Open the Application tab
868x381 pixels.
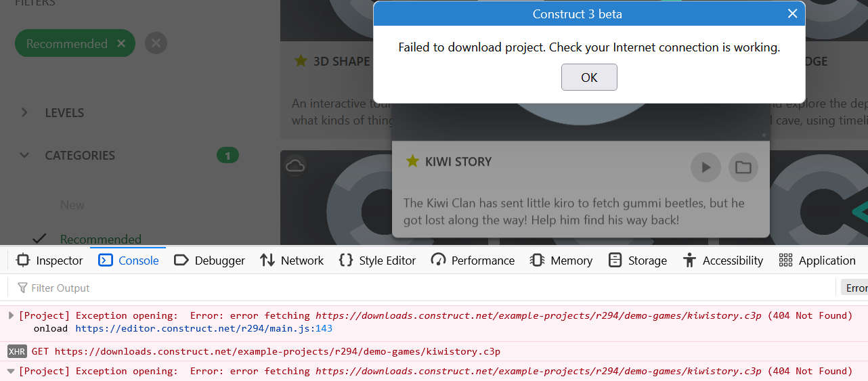[x=817, y=261]
